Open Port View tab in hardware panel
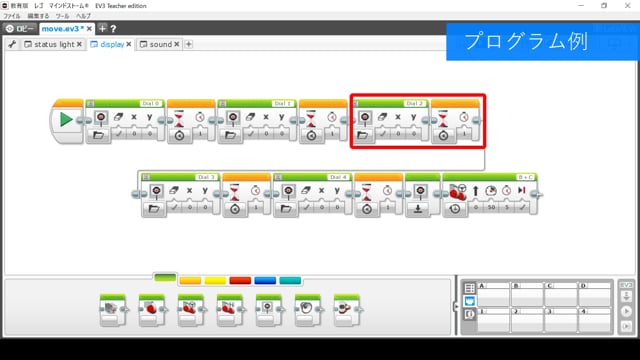The height and width of the screenshot is (360, 640). click(470, 301)
